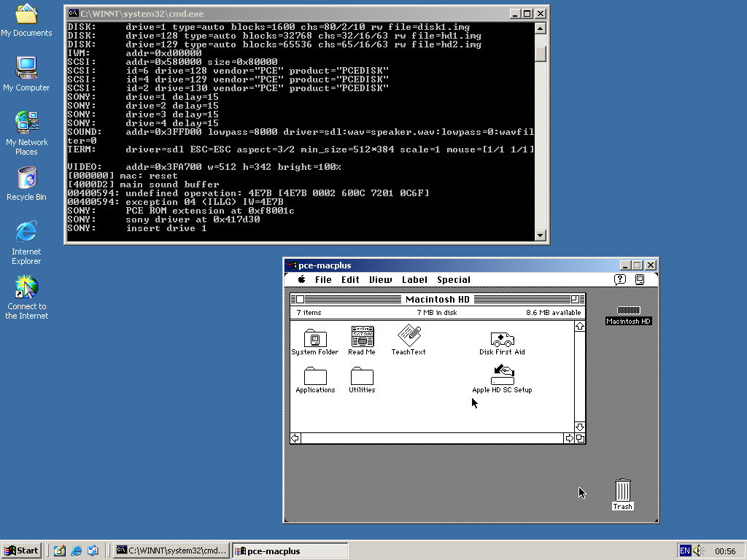Click Macintosh HD window scroll up arrow
Screen dimensions: 747x560
click(580, 326)
